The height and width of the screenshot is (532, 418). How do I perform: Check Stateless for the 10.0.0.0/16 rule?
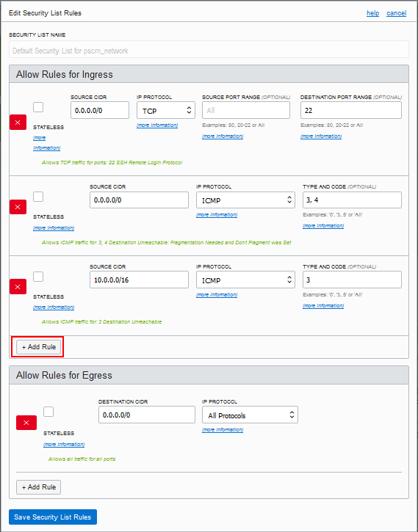38,277
